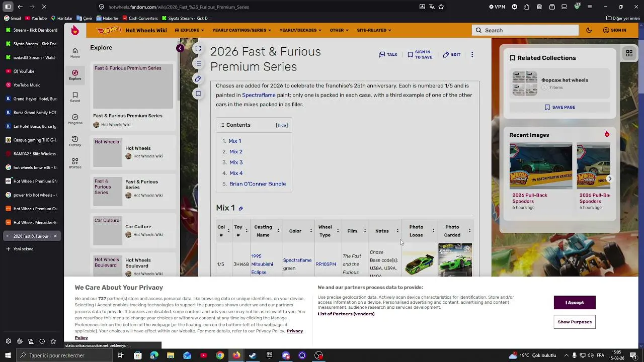
Task: Sort table by Col #
Action: [x=228, y=231]
